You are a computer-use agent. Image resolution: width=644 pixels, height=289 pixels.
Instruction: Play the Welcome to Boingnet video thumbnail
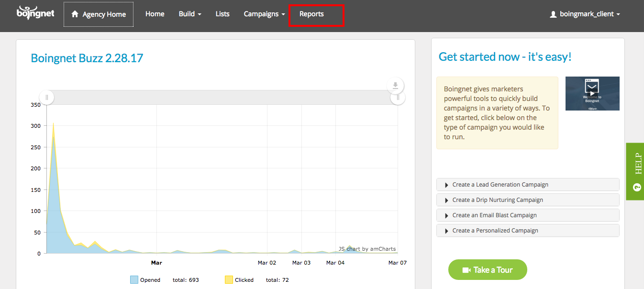tap(592, 93)
